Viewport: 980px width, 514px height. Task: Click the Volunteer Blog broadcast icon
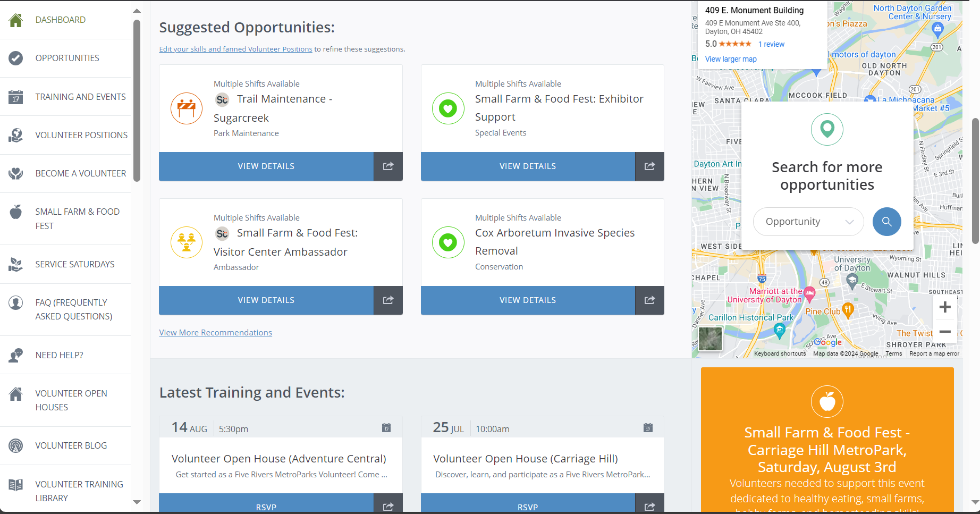[16, 445]
